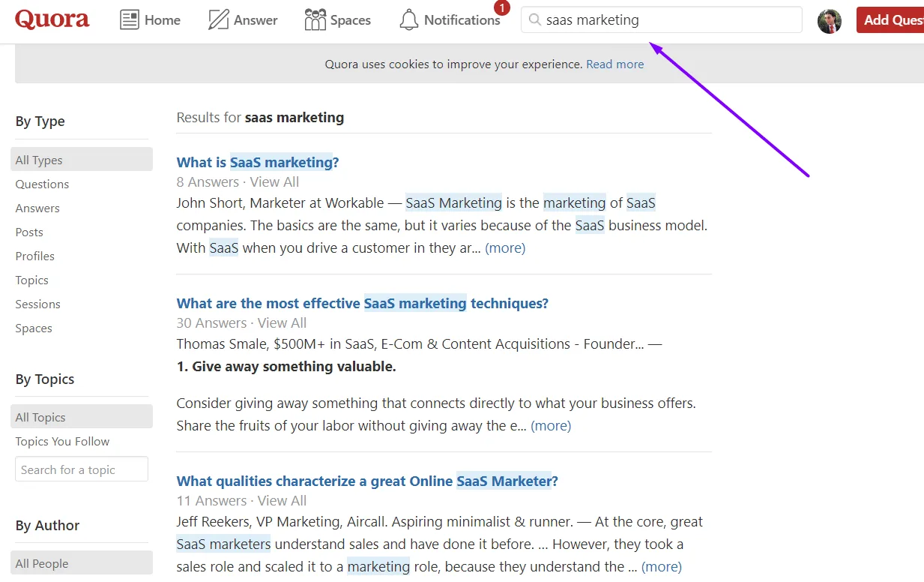
Task: Click the Add Question button
Action: (x=890, y=20)
